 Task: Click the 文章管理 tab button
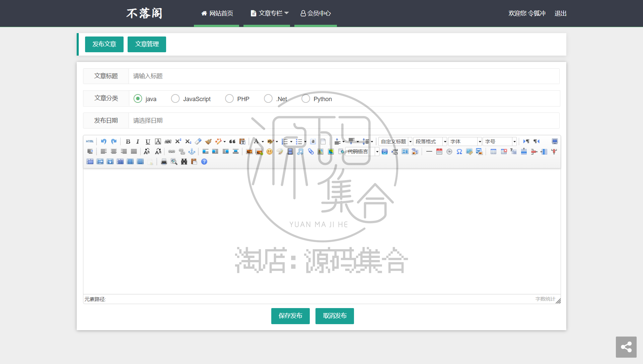point(147,44)
